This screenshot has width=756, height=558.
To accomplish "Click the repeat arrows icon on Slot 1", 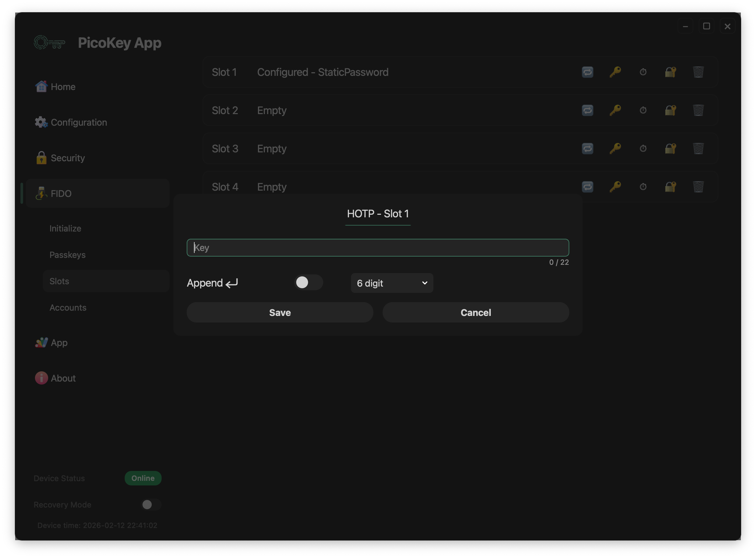I will (587, 72).
